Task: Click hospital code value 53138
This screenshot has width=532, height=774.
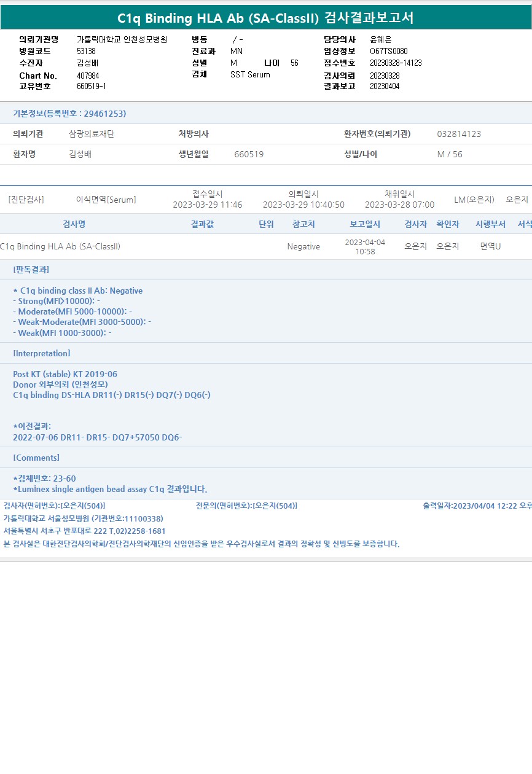Action: click(x=86, y=51)
